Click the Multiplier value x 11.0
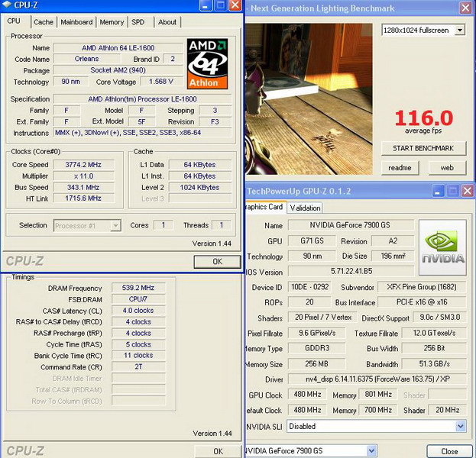Image resolution: width=476 pixels, height=458 pixels. click(83, 176)
